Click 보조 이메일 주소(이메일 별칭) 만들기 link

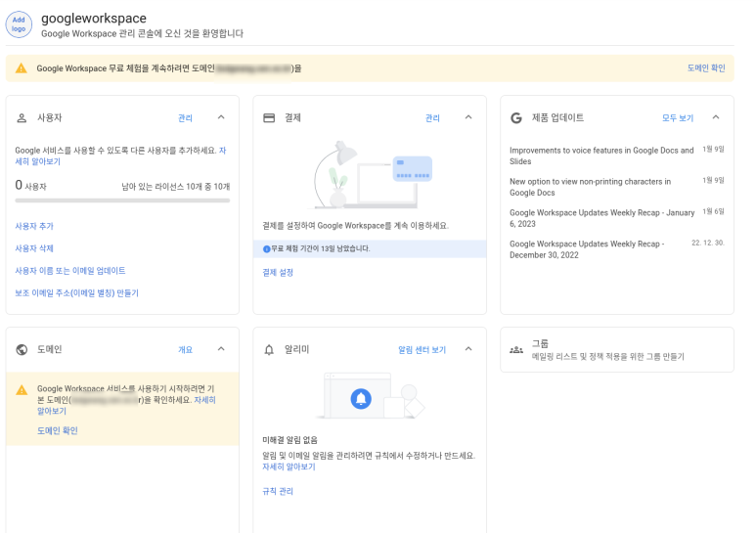pyautogui.click(x=76, y=293)
